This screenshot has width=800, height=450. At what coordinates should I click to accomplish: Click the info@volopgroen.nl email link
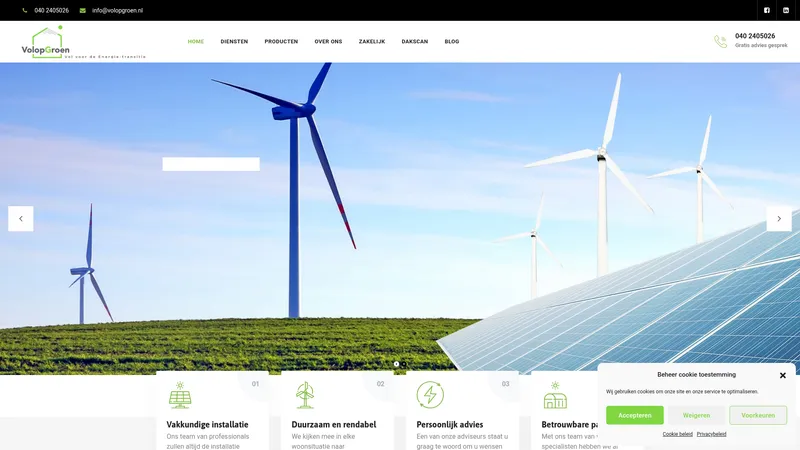tap(117, 10)
